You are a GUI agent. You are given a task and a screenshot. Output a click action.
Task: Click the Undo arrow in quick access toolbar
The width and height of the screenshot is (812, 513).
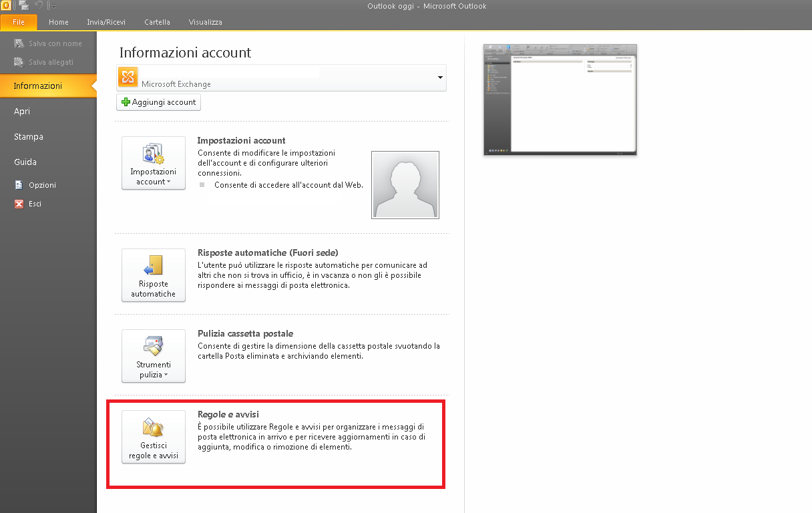[x=39, y=6]
